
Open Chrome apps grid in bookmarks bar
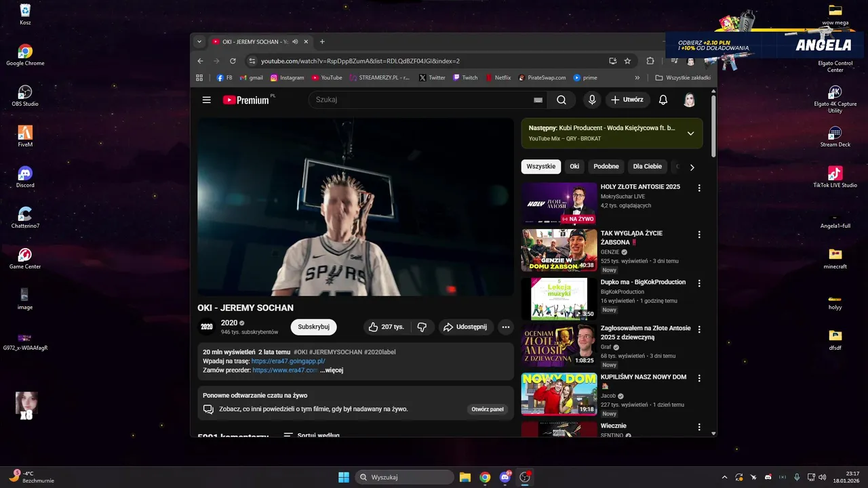(x=199, y=78)
